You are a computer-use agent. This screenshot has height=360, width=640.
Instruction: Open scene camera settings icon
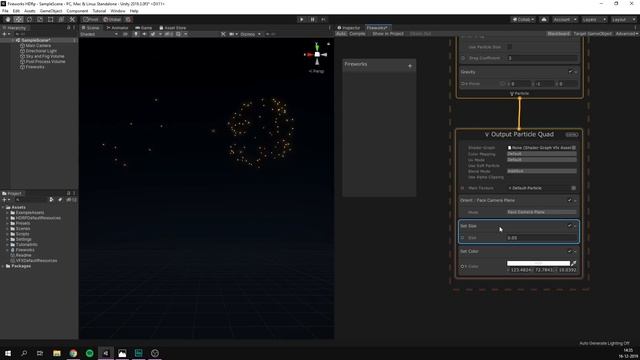(233, 34)
